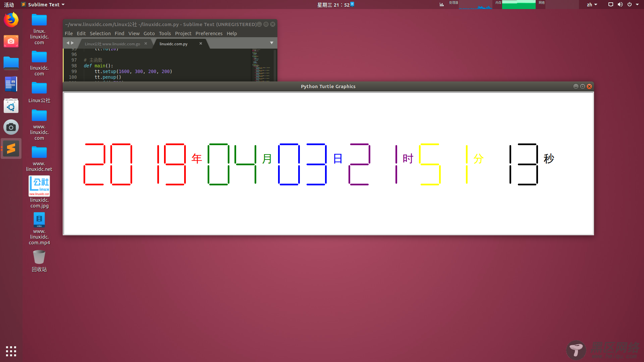Switch to the linuxidc.com.py tab
This screenshot has height=362, width=644.
(173, 44)
